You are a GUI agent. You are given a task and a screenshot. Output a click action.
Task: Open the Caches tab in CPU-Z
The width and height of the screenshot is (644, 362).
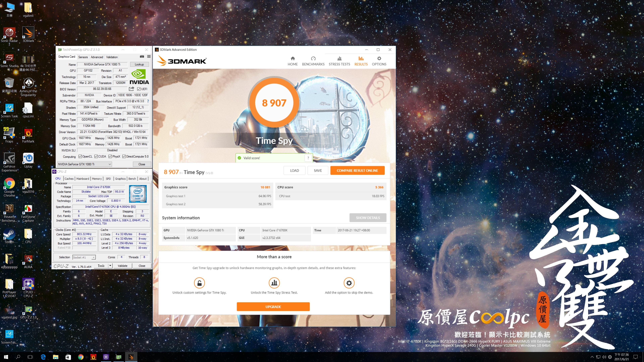click(69, 179)
